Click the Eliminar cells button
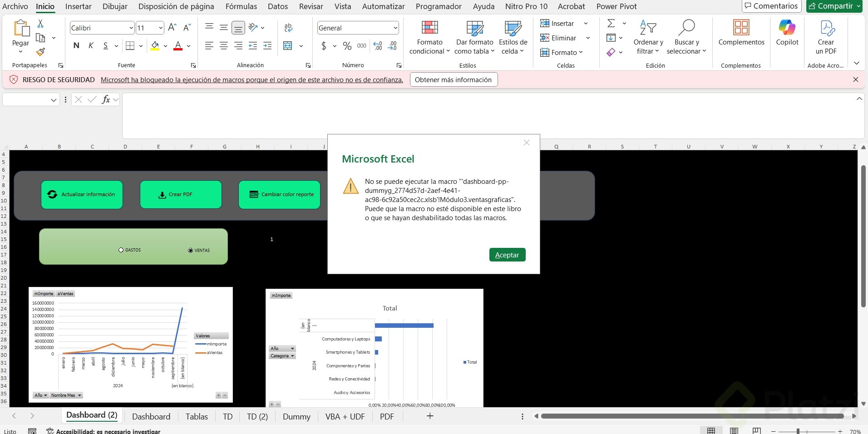 [x=558, y=38]
